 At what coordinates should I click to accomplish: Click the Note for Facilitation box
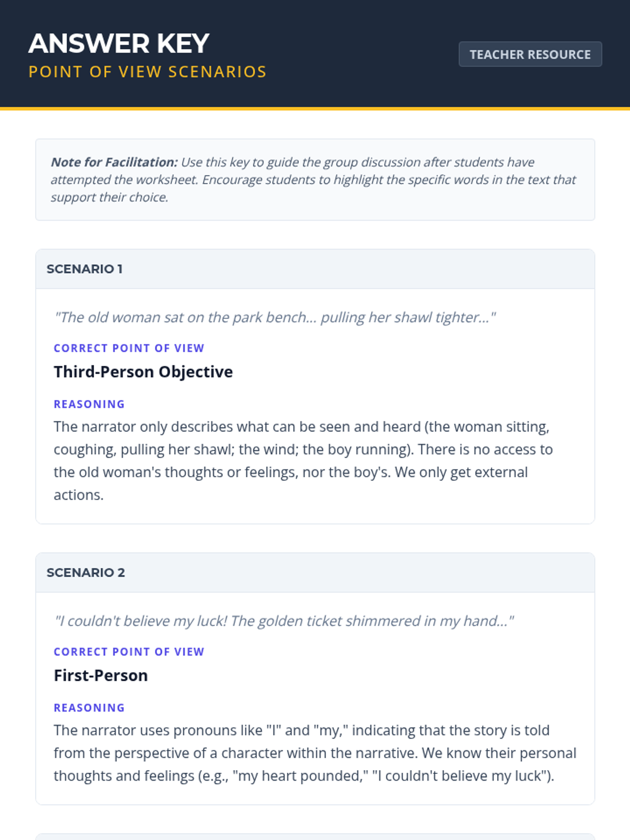pyautogui.click(x=315, y=180)
